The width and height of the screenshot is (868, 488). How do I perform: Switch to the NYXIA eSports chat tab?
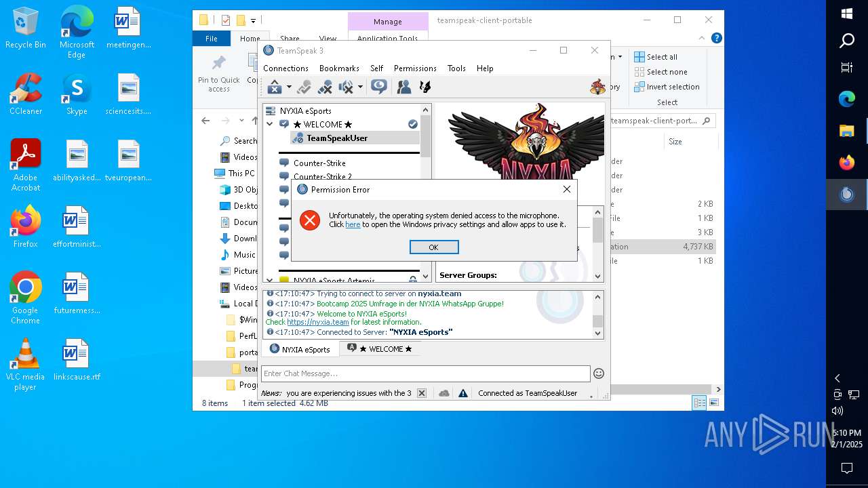pos(299,349)
